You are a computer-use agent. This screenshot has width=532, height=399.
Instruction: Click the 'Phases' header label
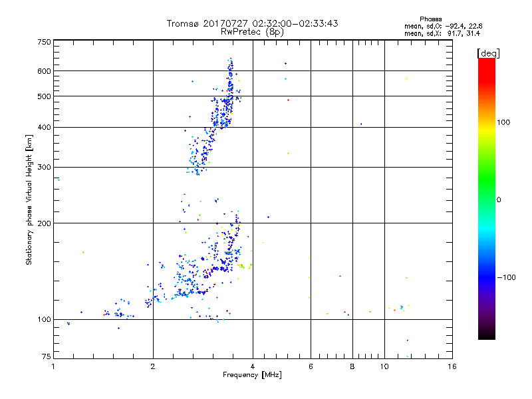(430, 19)
